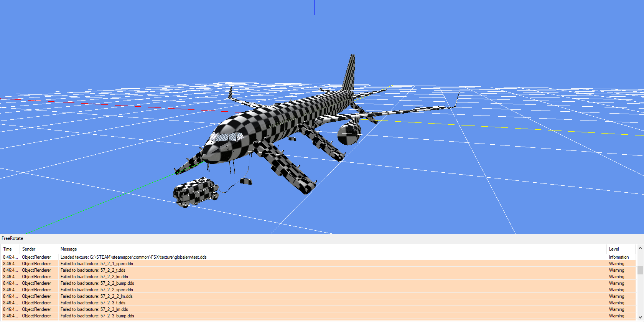Pick the 57_2_2_bump.dds warning entry

(x=97, y=283)
